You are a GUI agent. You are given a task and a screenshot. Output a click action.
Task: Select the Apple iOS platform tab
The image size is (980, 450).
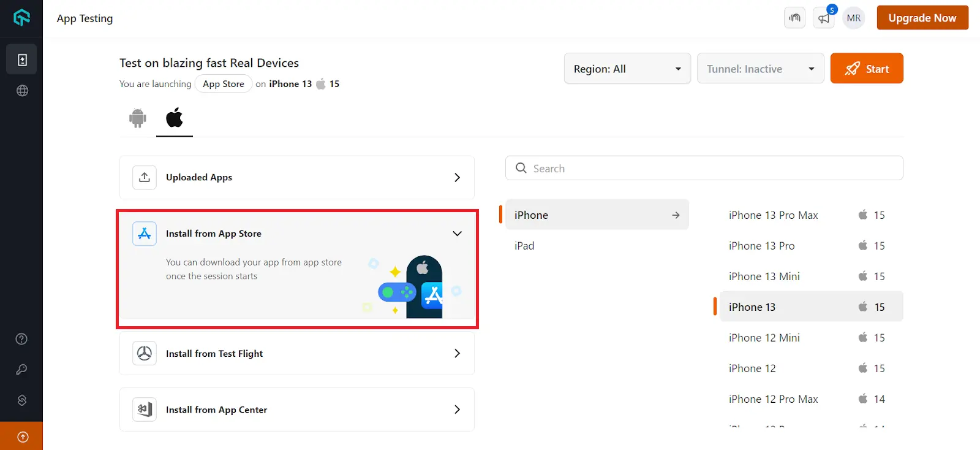coord(175,118)
